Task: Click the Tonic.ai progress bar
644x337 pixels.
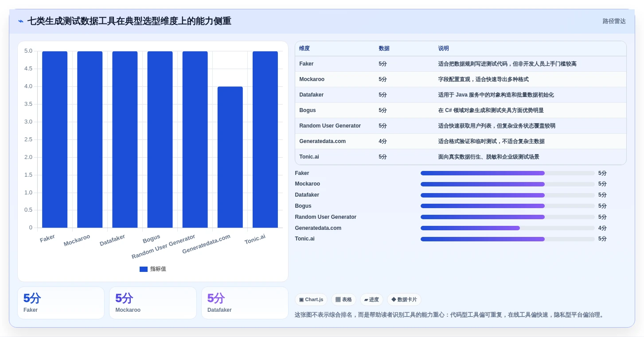Action: [507, 239]
